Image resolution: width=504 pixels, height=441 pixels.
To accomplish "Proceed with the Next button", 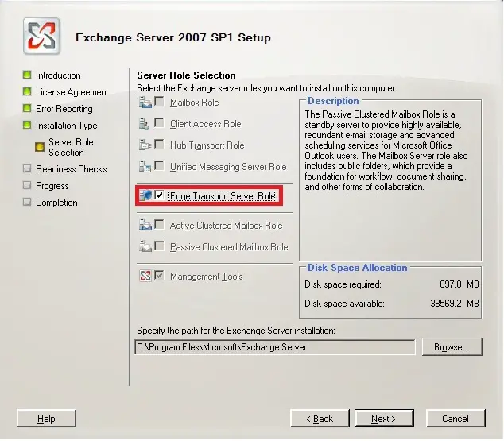I will [x=384, y=419].
